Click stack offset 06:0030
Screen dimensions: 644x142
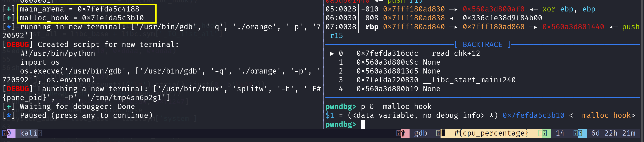(341, 18)
